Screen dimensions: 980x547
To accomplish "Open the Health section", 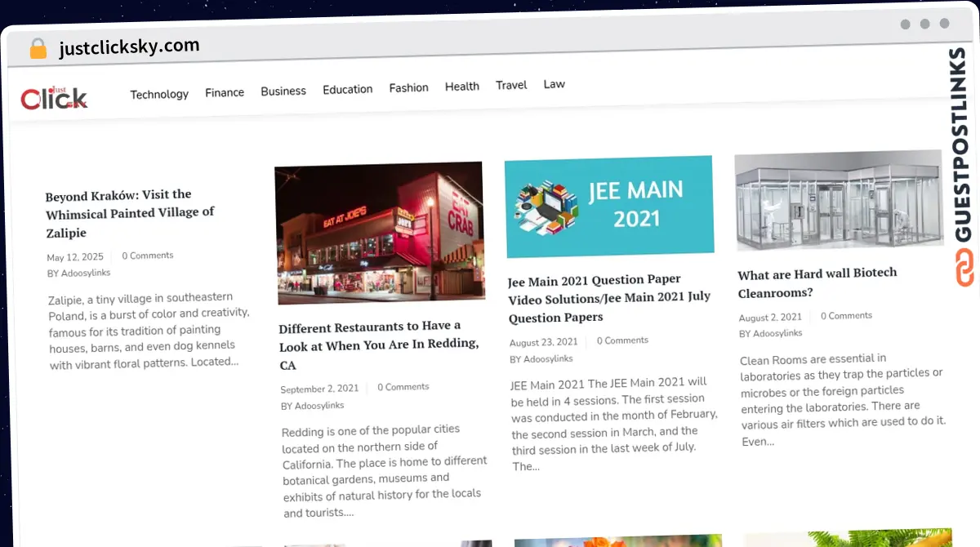I will [461, 86].
